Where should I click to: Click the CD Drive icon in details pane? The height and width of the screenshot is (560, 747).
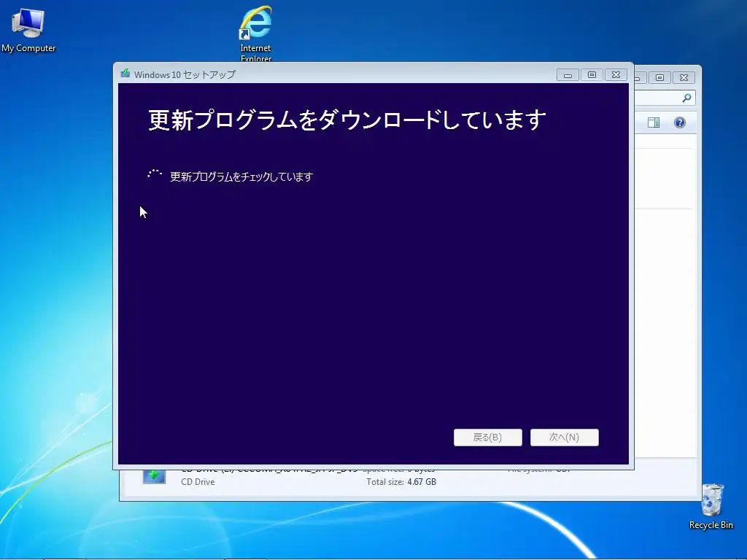point(155,476)
